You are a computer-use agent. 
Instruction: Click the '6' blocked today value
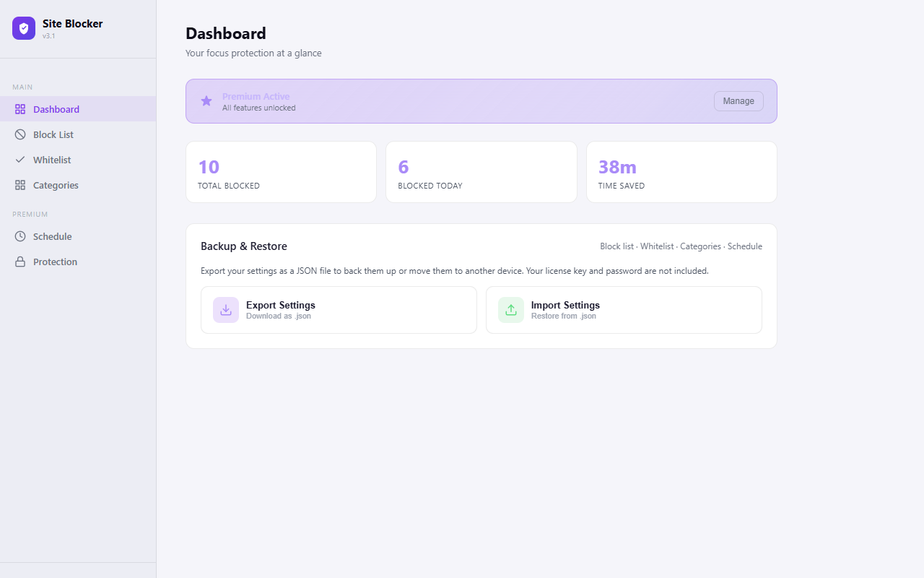[x=404, y=167]
